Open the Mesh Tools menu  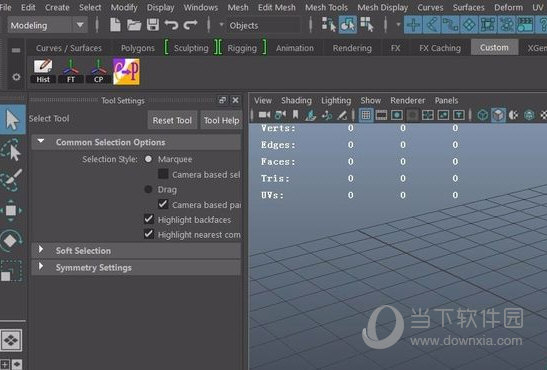pyautogui.click(x=326, y=7)
